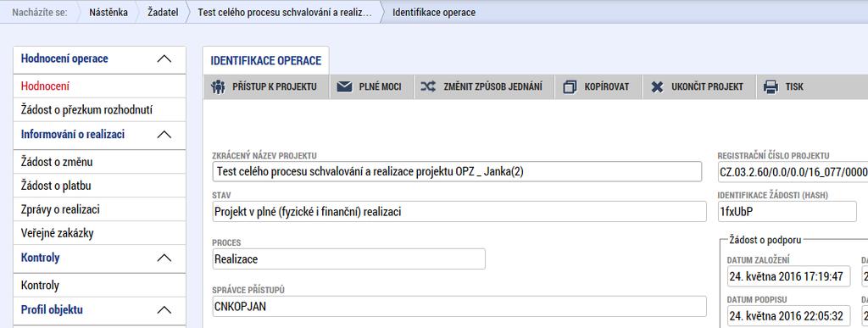This screenshot has width=868, height=328.
Task: Open the Přístup k projektu toolbar button
Action: click(266, 86)
